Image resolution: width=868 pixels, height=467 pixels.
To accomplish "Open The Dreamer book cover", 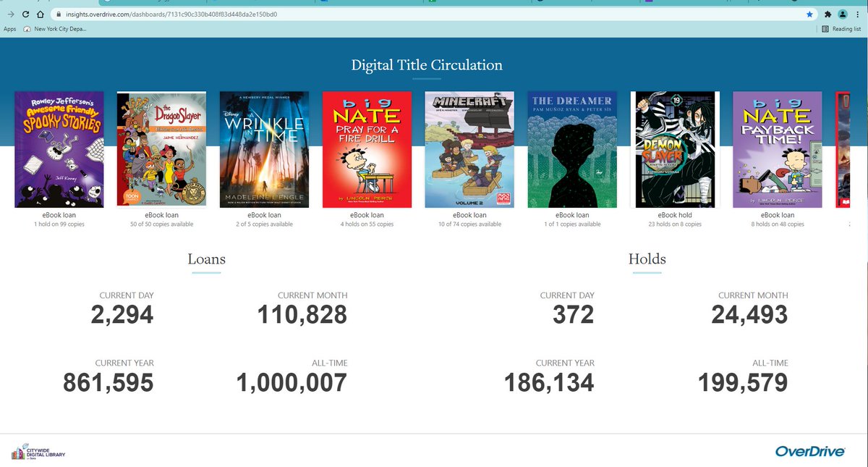I will click(x=572, y=149).
